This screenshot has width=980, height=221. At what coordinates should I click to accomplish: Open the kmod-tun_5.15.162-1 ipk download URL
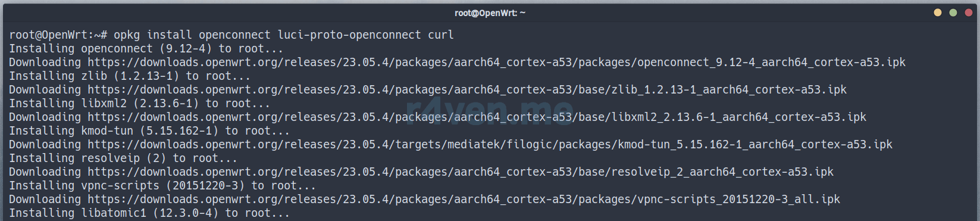(x=490, y=145)
